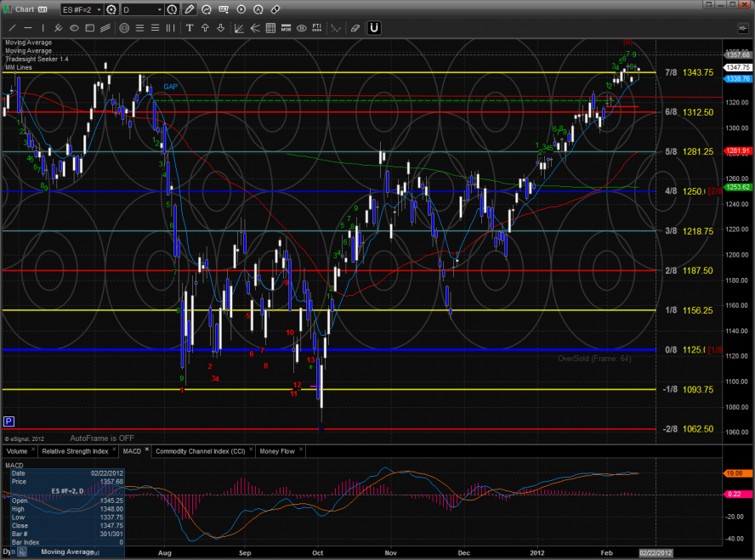Open the time template clock menu

[173, 9]
